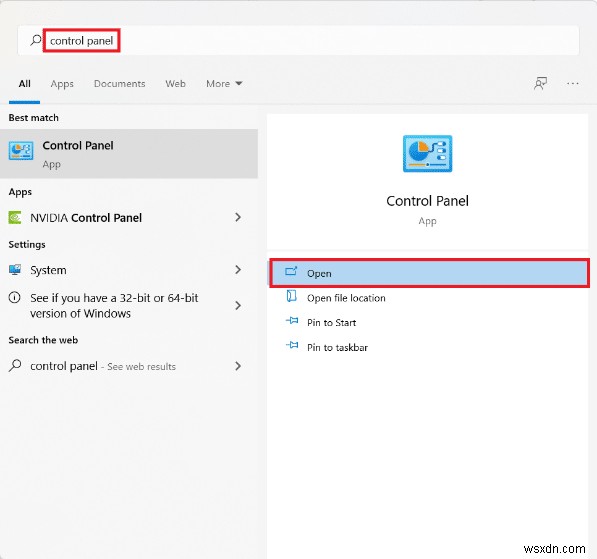
Task: Click the Open action's window-arrow icon
Action: (x=291, y=272)
